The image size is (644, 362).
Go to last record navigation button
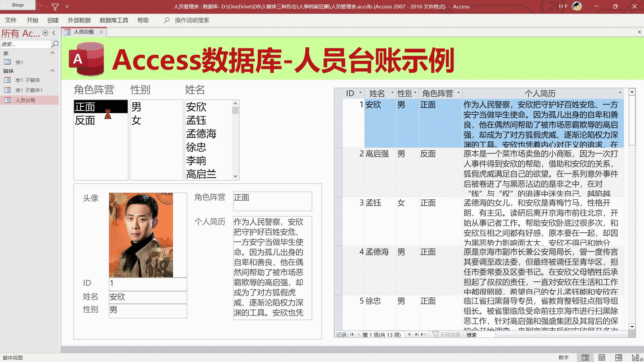(x=417, y=334)
